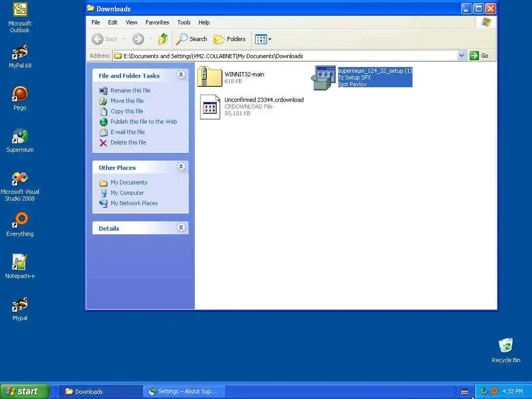
Task: Collapse the File and Folder Tasks panel
Action: (x=181, y=75)
